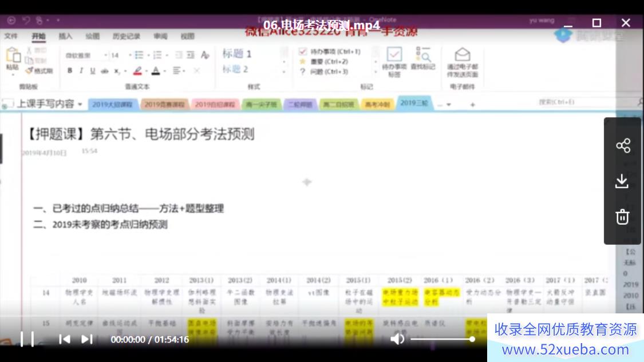Click the 2015(2) table column header

coord(400,280)
